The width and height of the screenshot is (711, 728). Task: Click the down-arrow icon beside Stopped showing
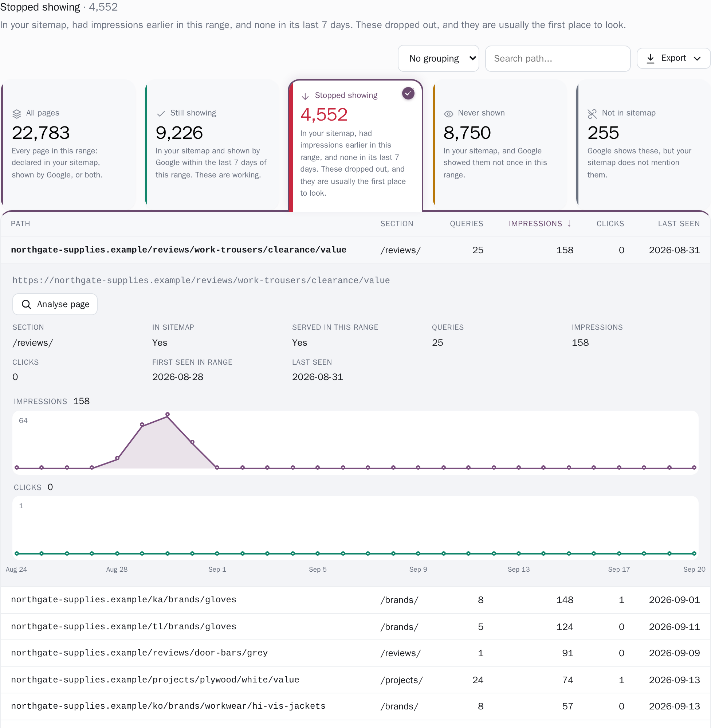tap(305, 96)
